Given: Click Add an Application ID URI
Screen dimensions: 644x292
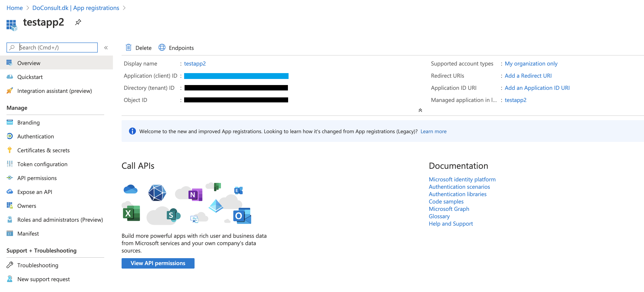Looking at the screenshot, I should 537,88.
